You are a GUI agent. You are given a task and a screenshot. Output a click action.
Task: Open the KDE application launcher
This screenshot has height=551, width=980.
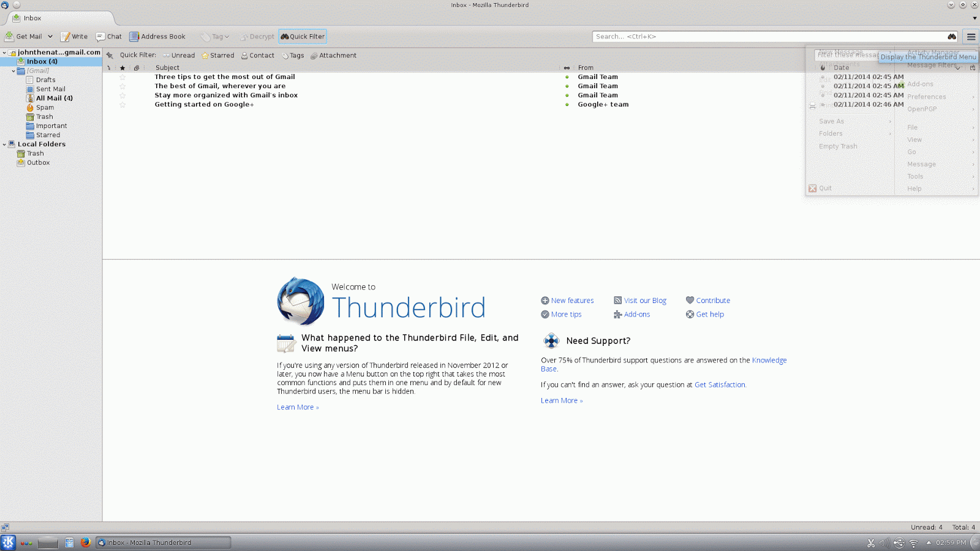pos(8,542)
